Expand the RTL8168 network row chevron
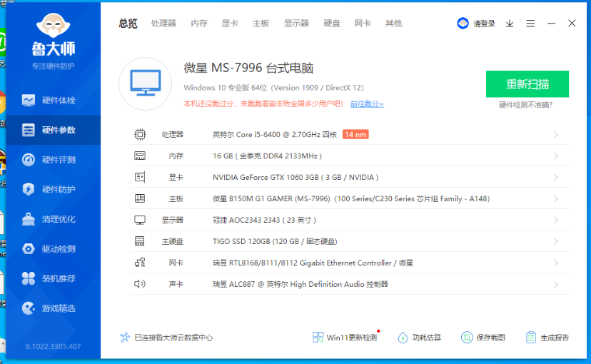 [x=556, y=263]
